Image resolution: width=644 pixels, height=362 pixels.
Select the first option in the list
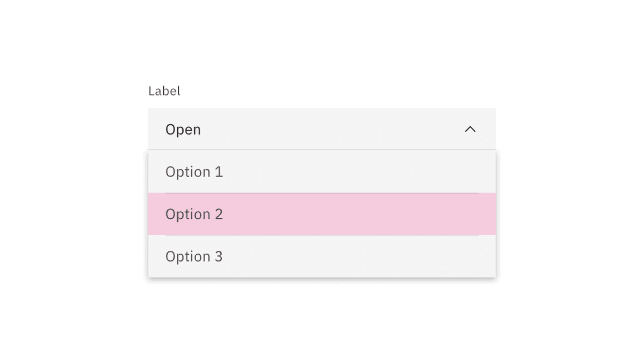(x=321, y=172)
